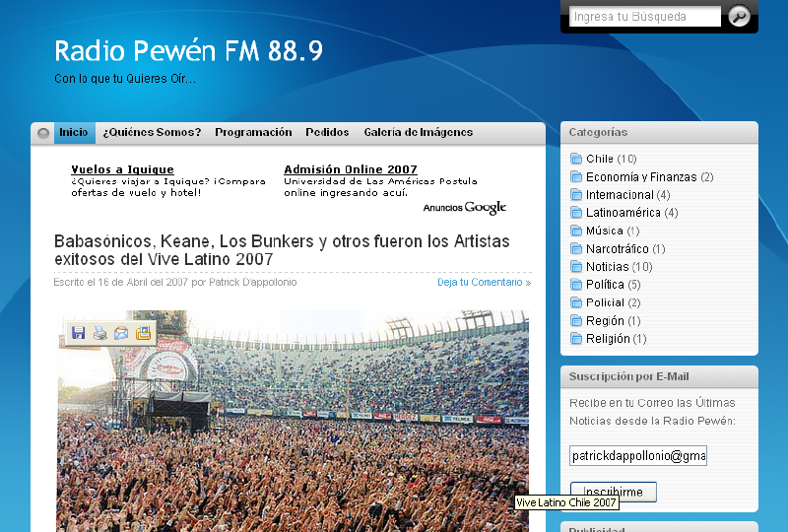This screenshot has height=532, width=788.
Task: Go to the Programación tab
Action: click(253, 133)
